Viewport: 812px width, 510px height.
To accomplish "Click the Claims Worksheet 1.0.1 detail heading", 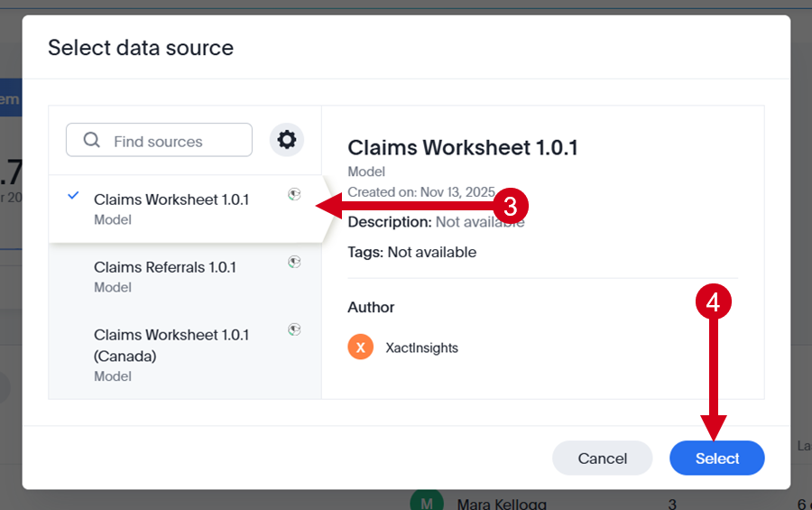I will [463, 148].
